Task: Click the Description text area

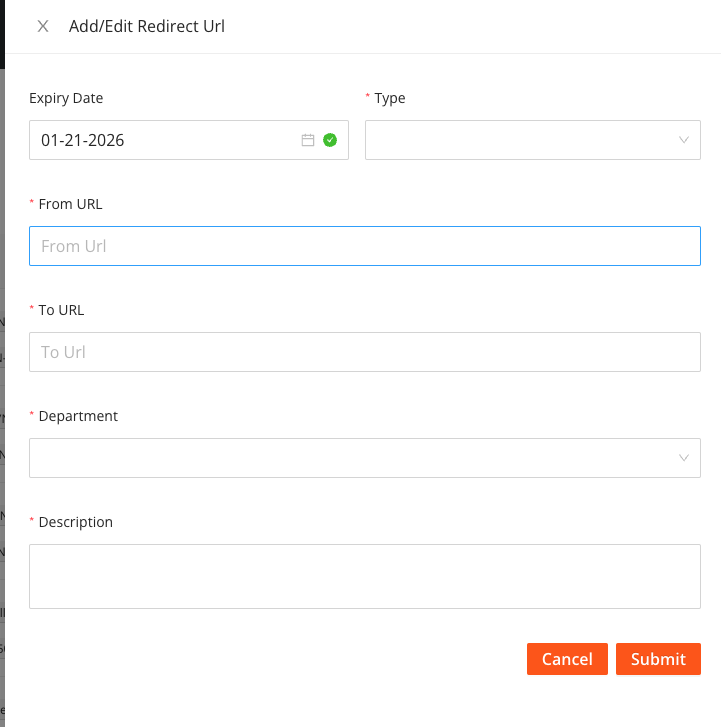Action: 365,576
